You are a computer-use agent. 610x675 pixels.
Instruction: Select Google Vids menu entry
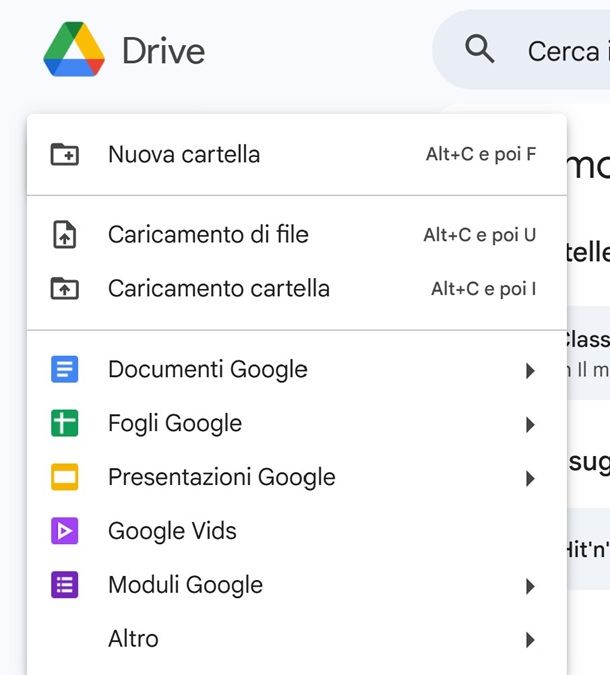(172, 531)
